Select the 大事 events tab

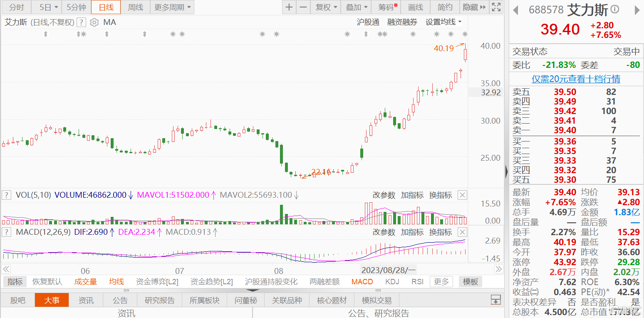coord(52,300)
